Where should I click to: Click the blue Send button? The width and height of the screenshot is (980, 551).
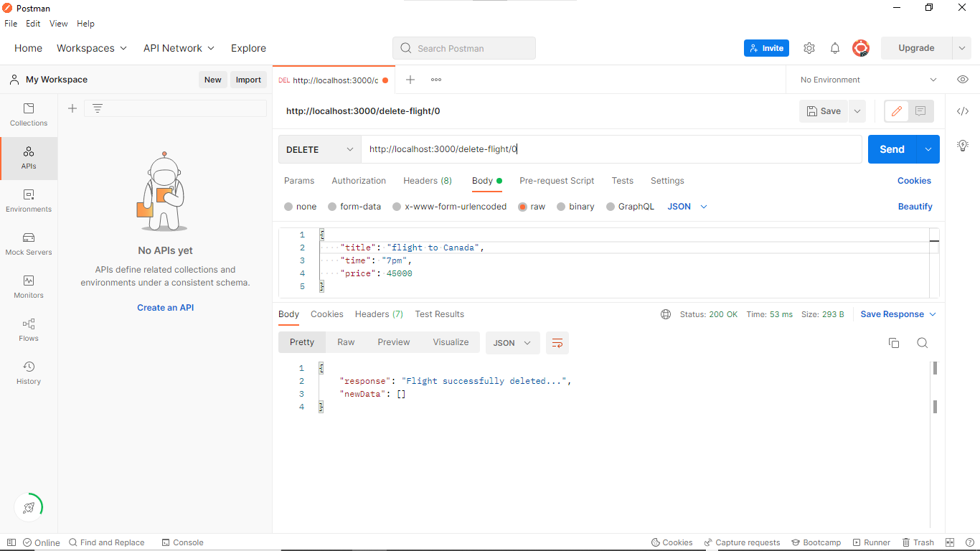(x=892, y=149)
